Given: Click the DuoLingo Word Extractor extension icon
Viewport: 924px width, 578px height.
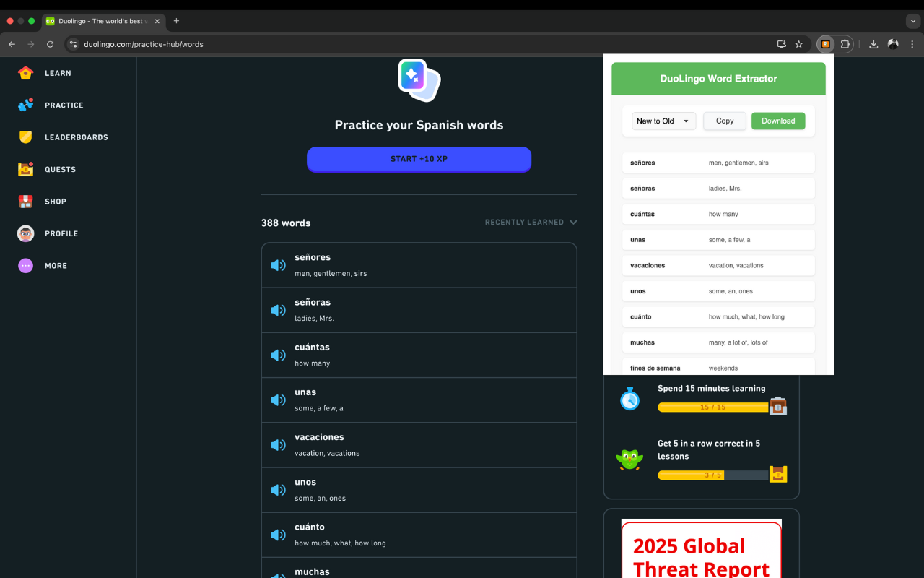Looking at the screenshot, I should pyautogui.click(x=825, y=44).
